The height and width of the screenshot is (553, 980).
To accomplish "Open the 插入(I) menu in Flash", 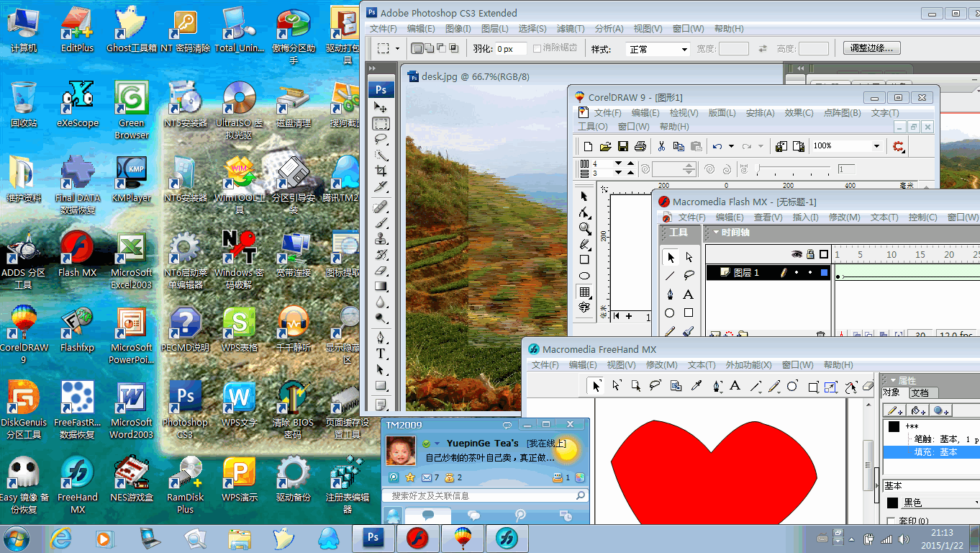I will [x=805, y=217].
